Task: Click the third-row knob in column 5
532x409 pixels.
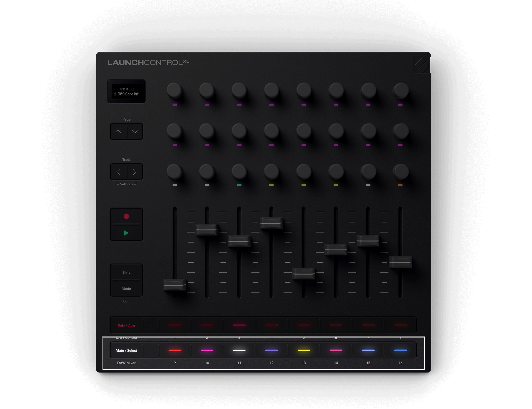Action: [304, 171]
